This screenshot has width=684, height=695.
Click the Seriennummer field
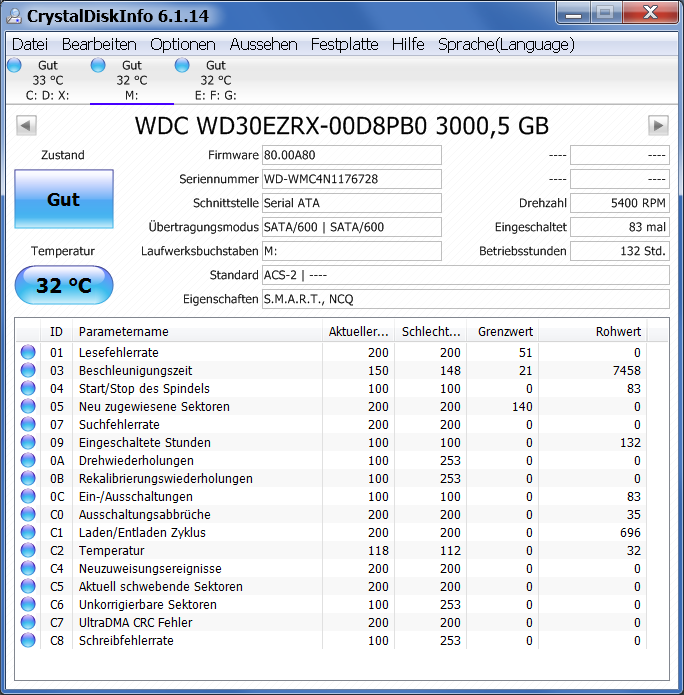(x=352, y=179)
